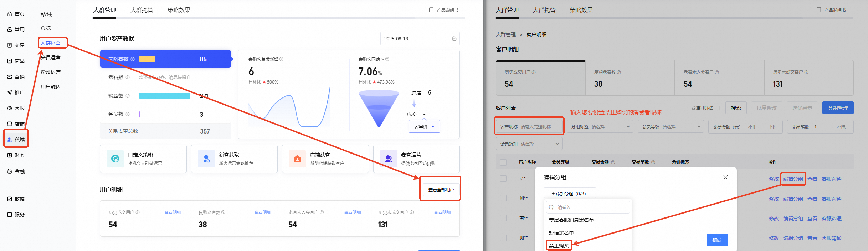Open the 金融 sidebar icon
Viewport: 868px width, 251px height.
pyautogui.click(x=10, y=171)
